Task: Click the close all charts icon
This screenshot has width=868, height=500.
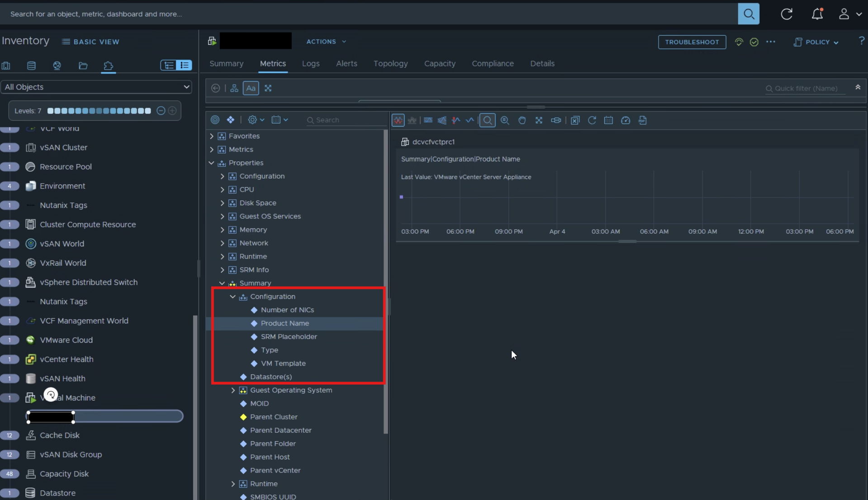Action: click(575, 120)
